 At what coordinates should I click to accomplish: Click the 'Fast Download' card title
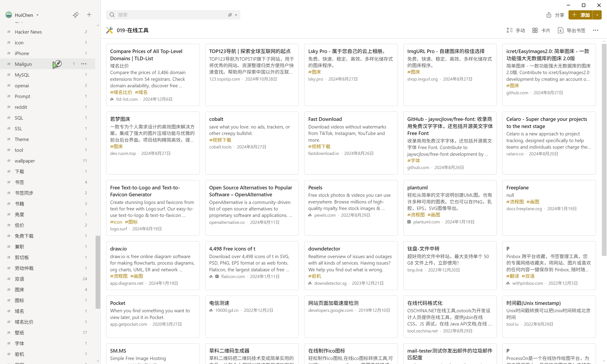[x=325, y=119]
